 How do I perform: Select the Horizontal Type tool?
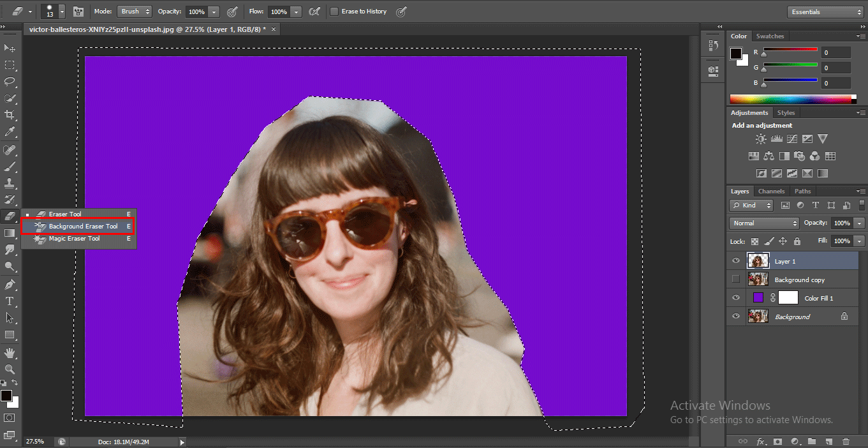(x=10, y=301)
